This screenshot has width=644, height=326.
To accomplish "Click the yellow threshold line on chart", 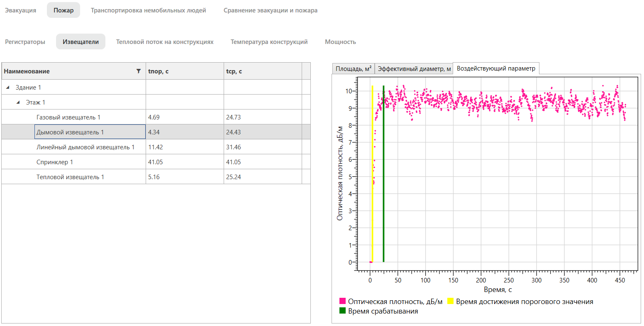I will (x=373, y=174).
